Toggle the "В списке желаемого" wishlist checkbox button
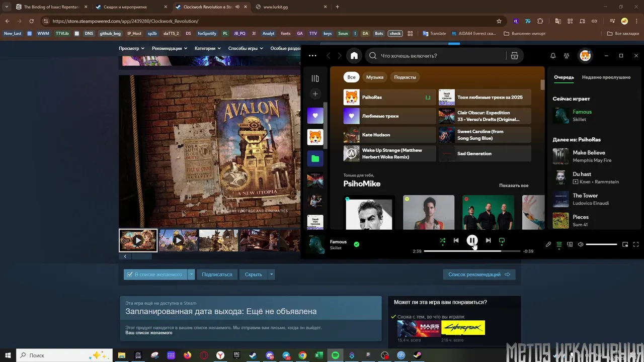The width and height of the screenshot is (644, 362). pos(155,275)
